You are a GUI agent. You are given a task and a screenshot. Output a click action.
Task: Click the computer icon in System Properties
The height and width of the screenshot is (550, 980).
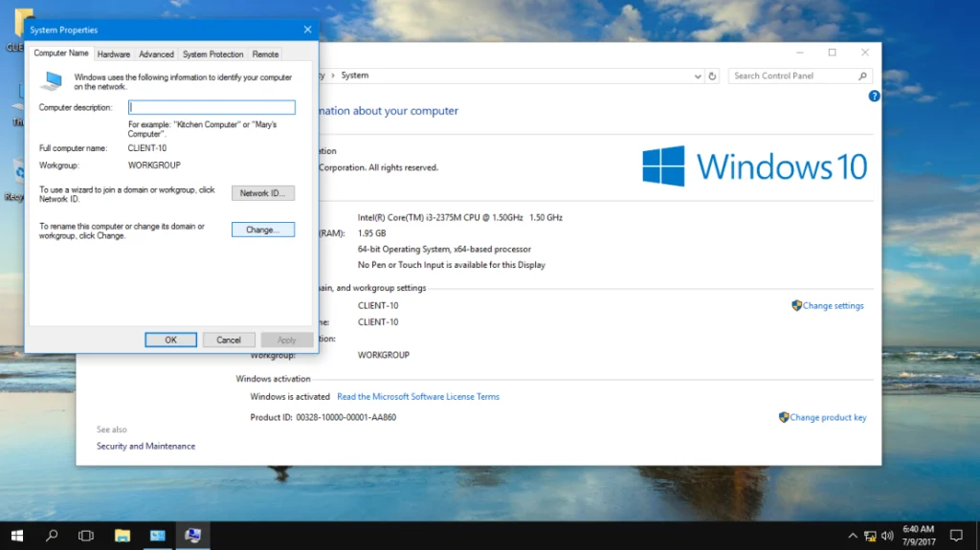pos(52,80)
